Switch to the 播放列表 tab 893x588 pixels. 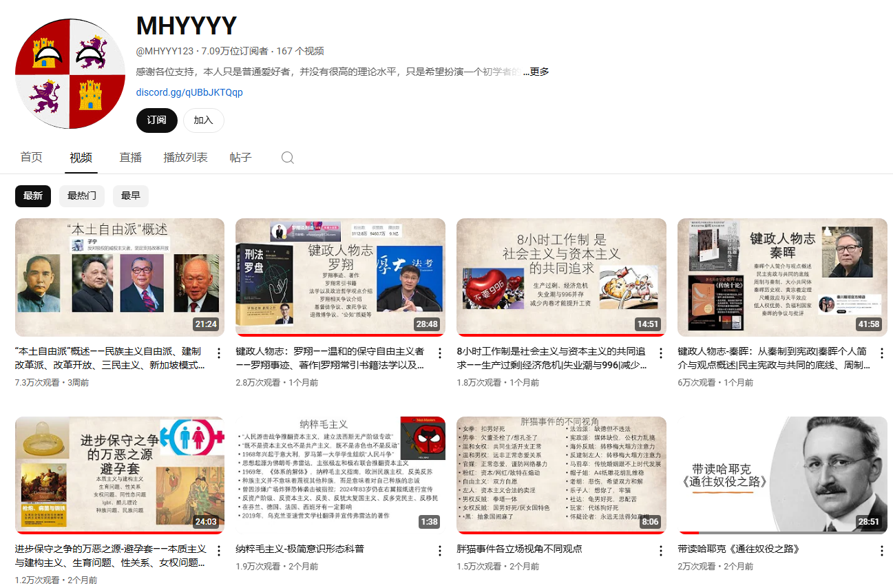(185, 158)
